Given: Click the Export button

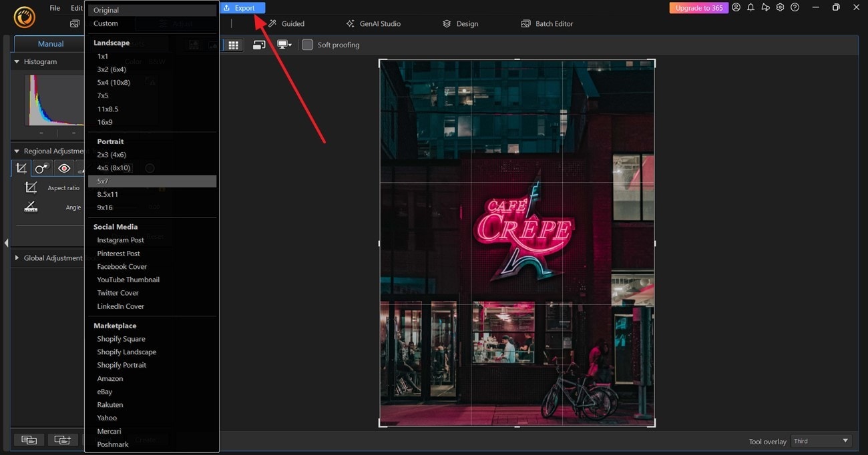Looking at the screenshot, I should pos(242,8).
